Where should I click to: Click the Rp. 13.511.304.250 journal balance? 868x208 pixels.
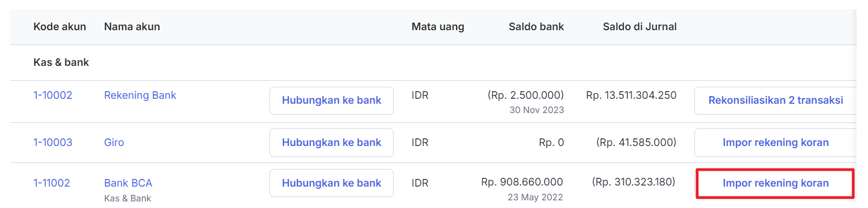coord(631,95)
